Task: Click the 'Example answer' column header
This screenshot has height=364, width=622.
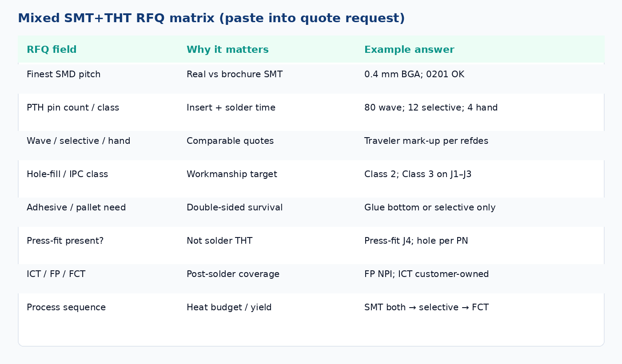Action: pyautogui.click(x=409, y=50)
